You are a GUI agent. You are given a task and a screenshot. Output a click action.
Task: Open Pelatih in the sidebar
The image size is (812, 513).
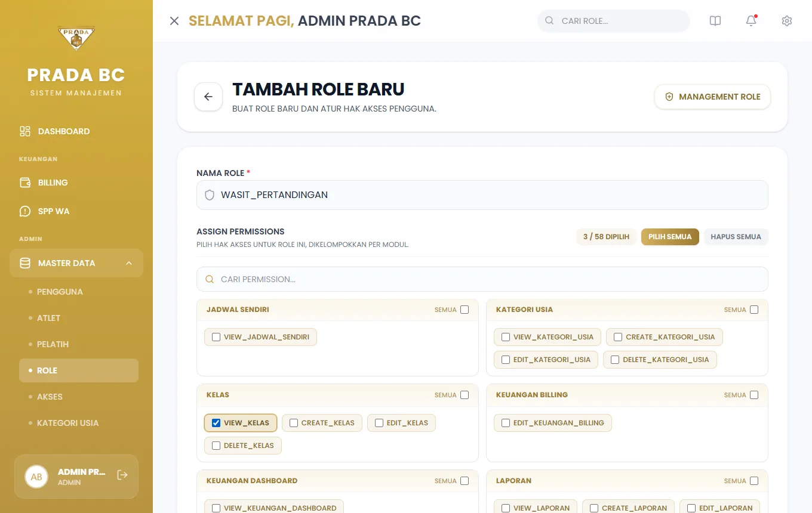pos(79,344)
